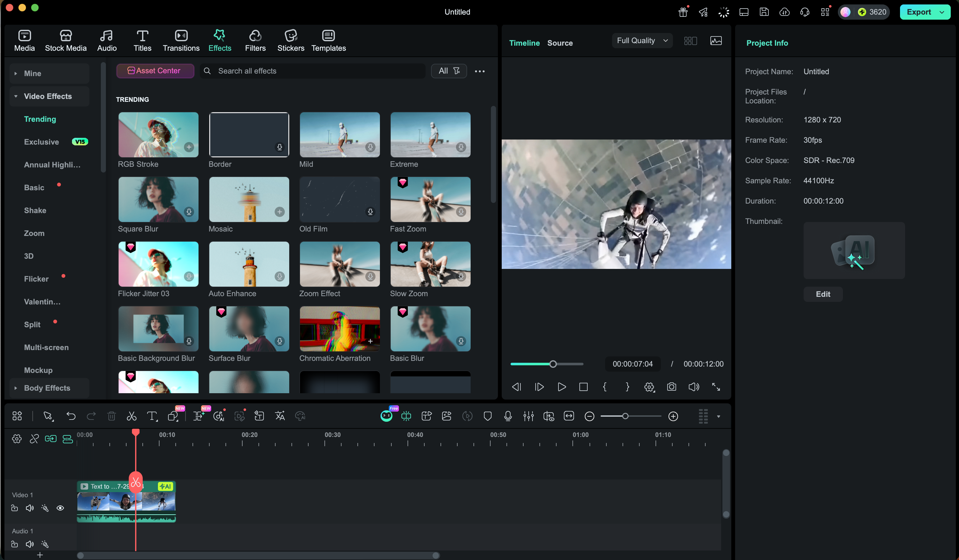959x560 pixels.
Task: Click the timeline zoom slider handle
Action: [x=625, y=416]
